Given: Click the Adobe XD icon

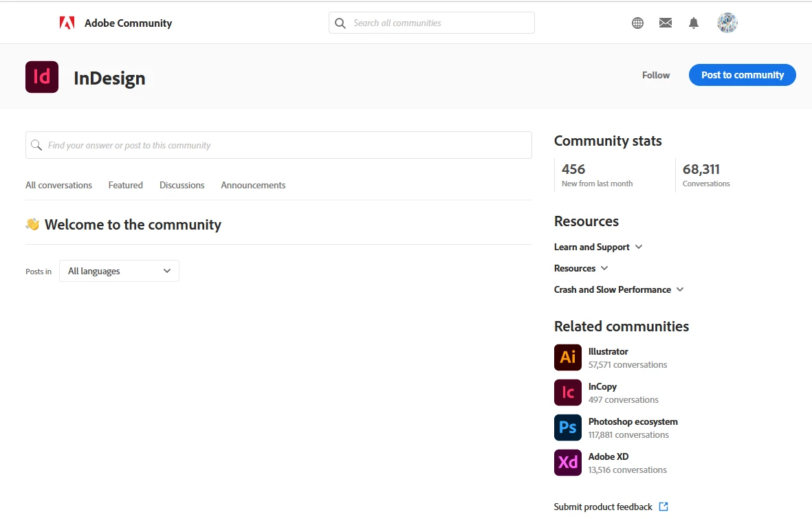Looking at the screenshot, I should tap(567, 463).
